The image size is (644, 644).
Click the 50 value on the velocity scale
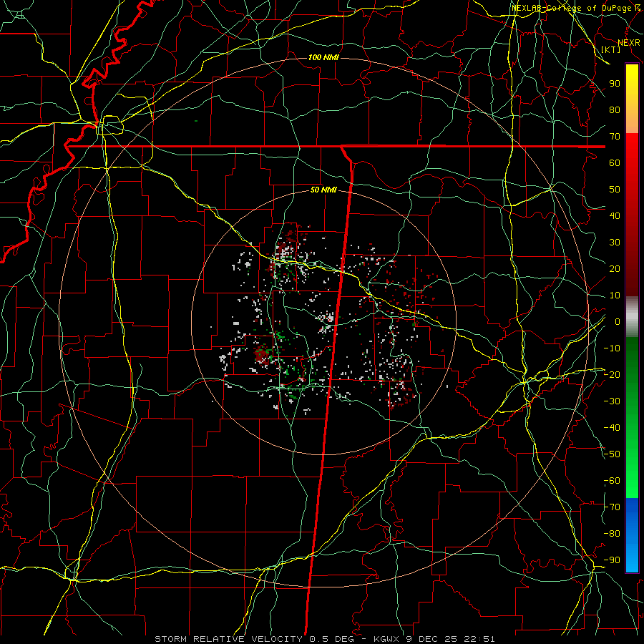click(x=615, y=190)
